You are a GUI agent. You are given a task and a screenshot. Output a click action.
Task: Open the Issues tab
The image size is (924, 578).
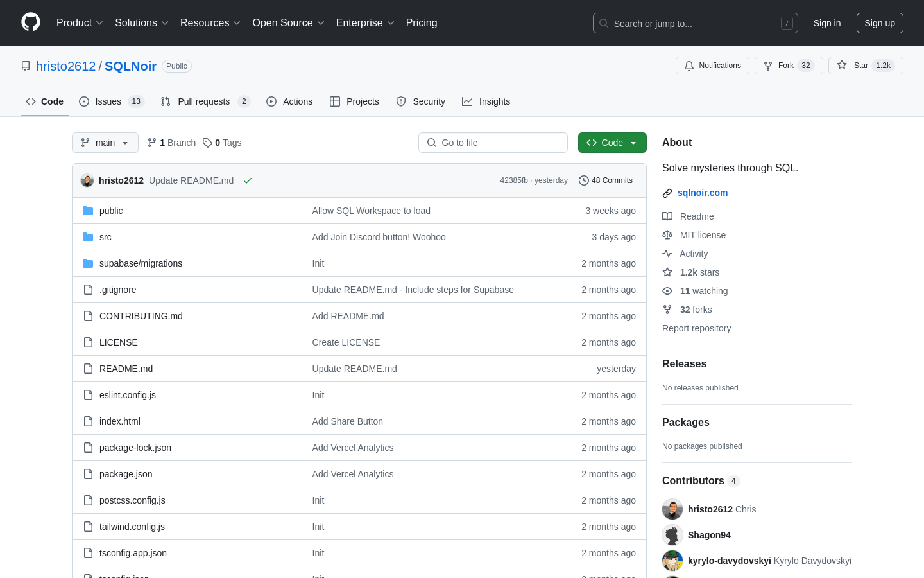click(x=112, y=101)
